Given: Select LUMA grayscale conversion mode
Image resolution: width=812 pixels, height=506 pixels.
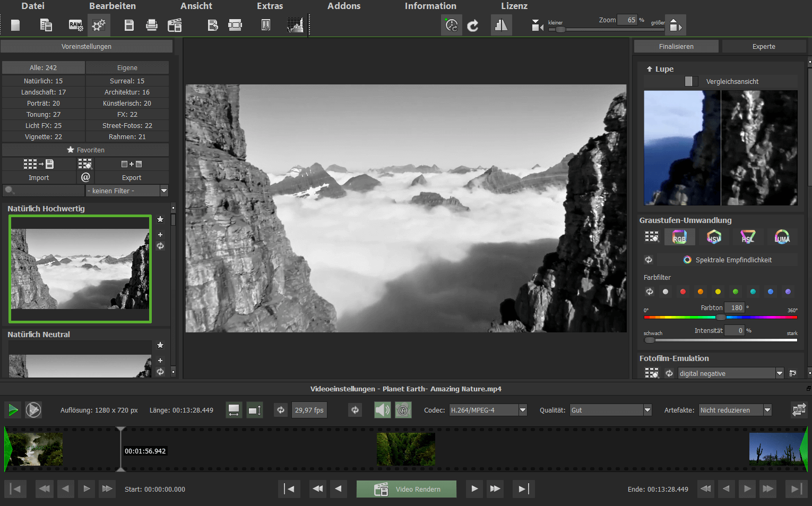Looking at the screenshot, I should coord(782,237).
